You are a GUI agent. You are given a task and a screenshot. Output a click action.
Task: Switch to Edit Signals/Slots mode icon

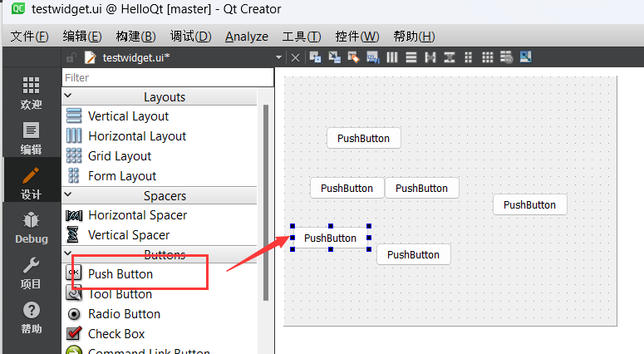[334, 57]
